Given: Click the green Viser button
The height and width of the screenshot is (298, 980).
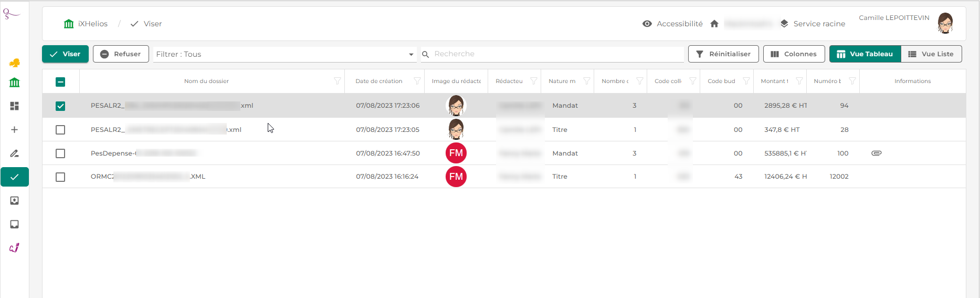Looking at the screenshot, I should pyautogui.click(x=65, y=54).
